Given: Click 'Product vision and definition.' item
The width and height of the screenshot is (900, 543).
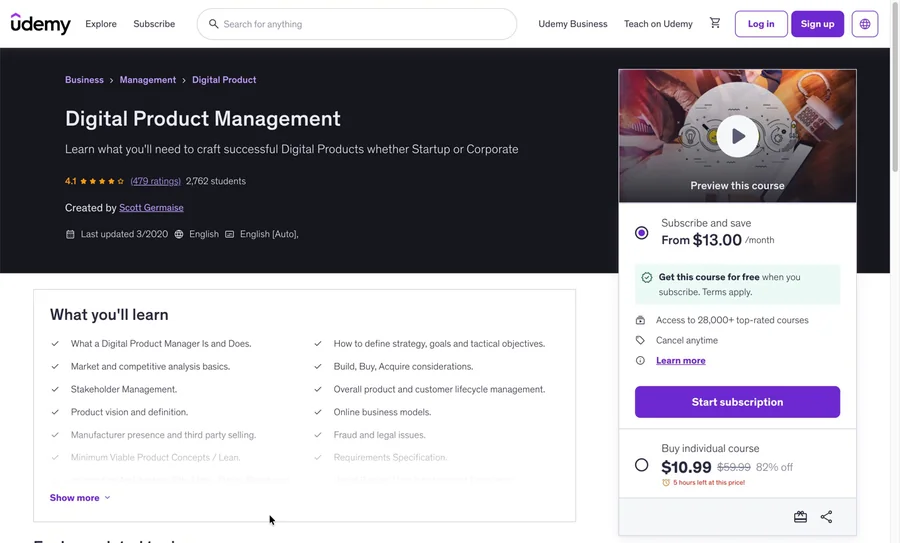Looking at the screenshot, I should click(129, 412).
